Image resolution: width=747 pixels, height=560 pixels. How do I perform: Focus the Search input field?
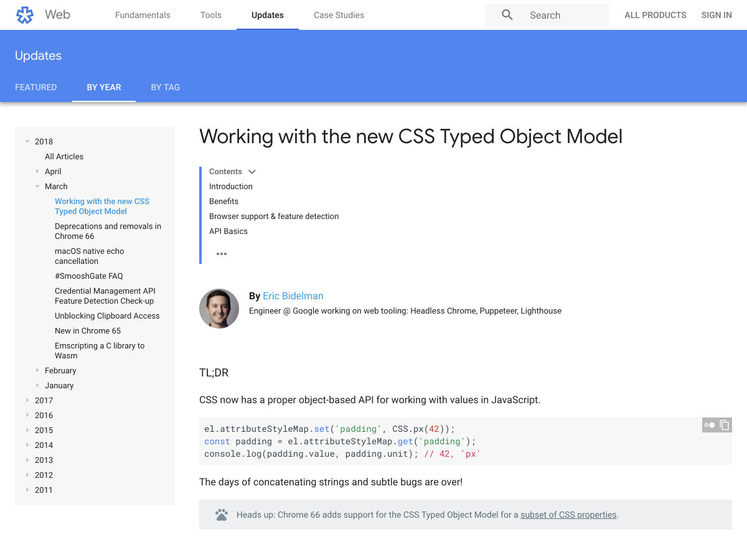[547, 15]
